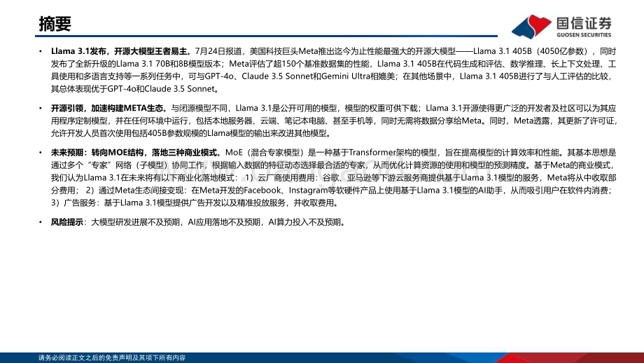The width and height of the screenshot is (644, 363).
Task: Click the text '大模型研发进展不及预期'
Action: [136, 222]
